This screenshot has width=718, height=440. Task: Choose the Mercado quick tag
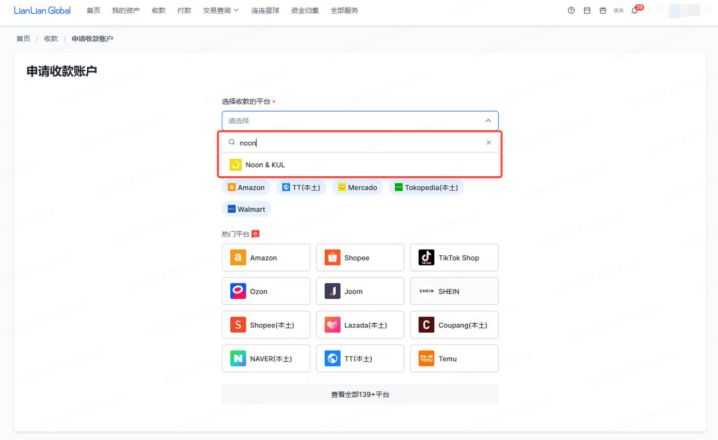pyautogui.click(x=357, y=187)
